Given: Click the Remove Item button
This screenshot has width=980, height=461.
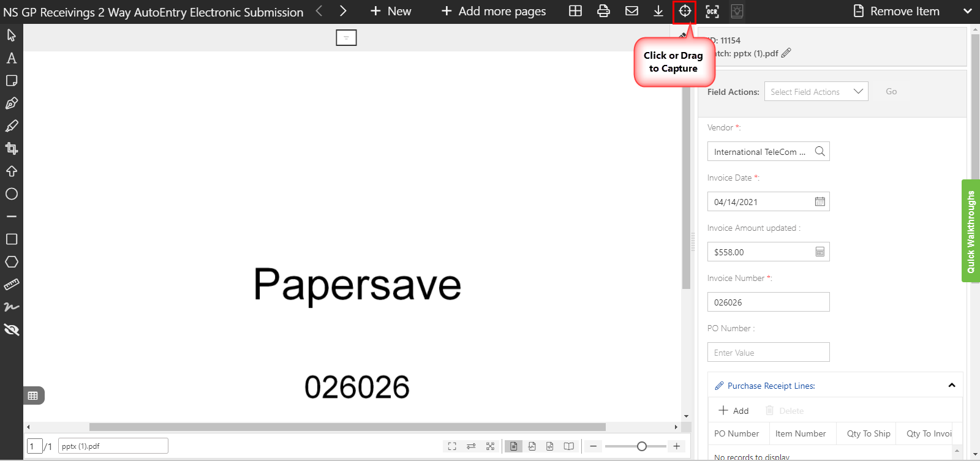Looking at the screenshot, I should tap(897, 11).
